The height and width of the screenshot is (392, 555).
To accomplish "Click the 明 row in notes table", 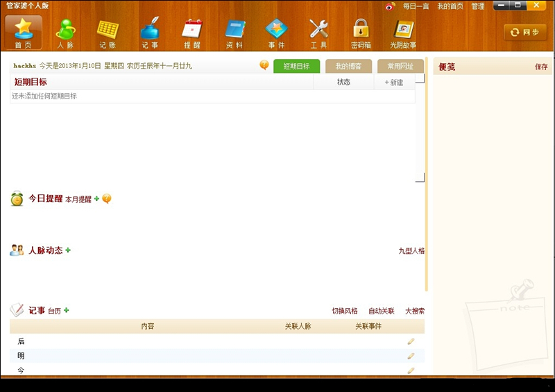I will point(217,356).
